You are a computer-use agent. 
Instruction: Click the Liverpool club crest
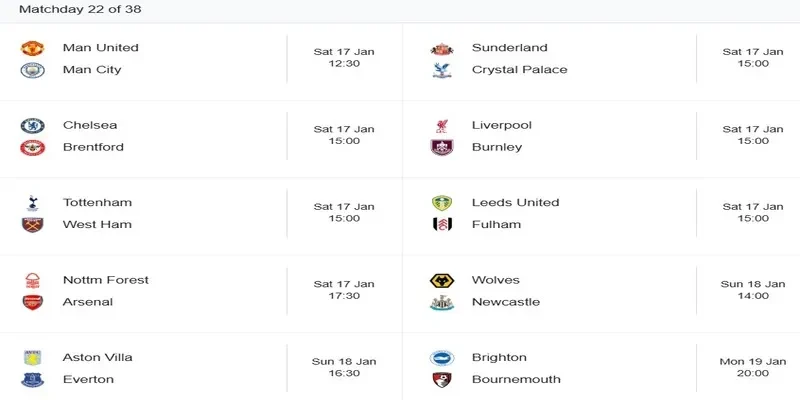[x=441, y=126]
